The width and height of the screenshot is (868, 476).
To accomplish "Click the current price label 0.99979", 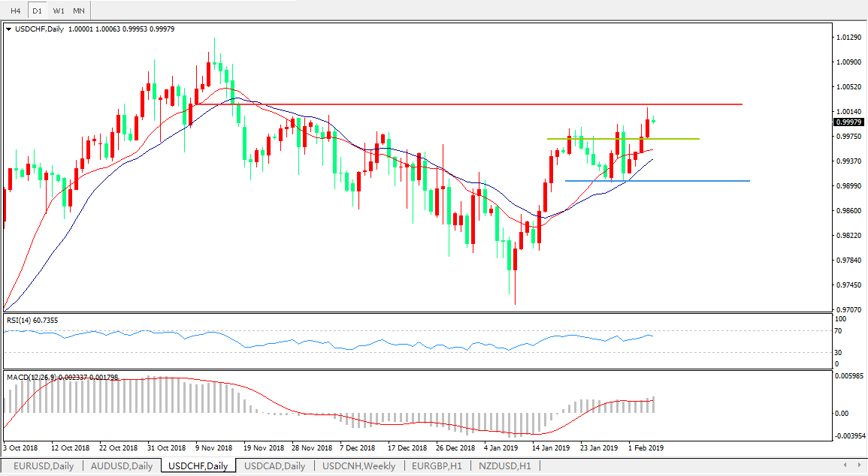I will tap(849, 122).
